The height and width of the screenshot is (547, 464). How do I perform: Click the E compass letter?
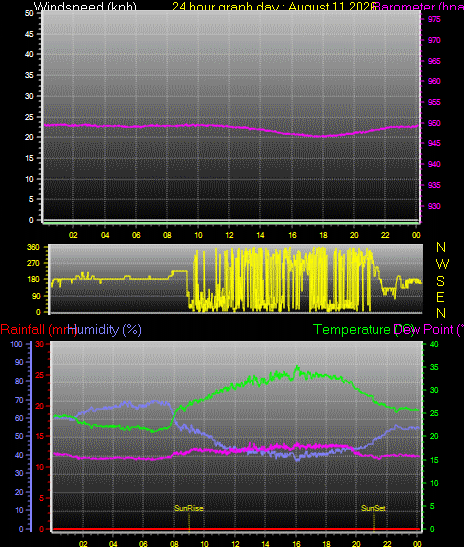click(440, 297)
